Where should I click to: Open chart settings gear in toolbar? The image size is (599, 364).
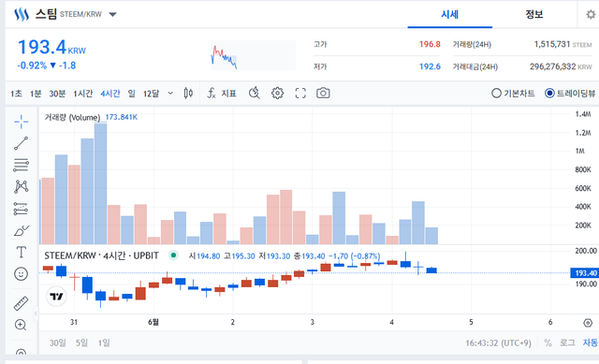[x=277, y=94]
